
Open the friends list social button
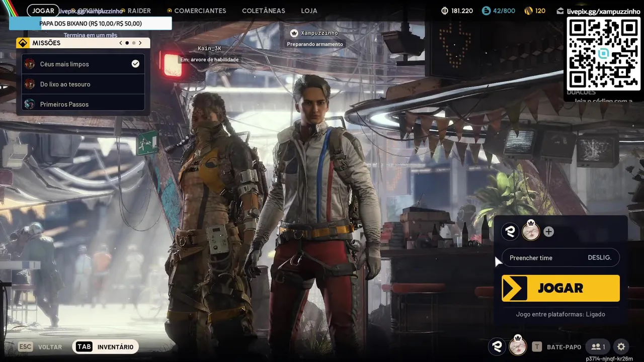pos(598,346)
